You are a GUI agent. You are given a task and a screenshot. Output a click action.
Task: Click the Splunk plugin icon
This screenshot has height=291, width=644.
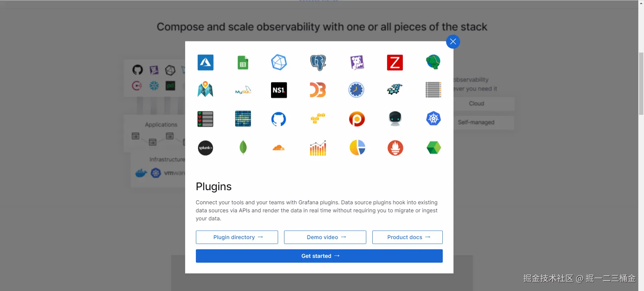tap(205, 148)
